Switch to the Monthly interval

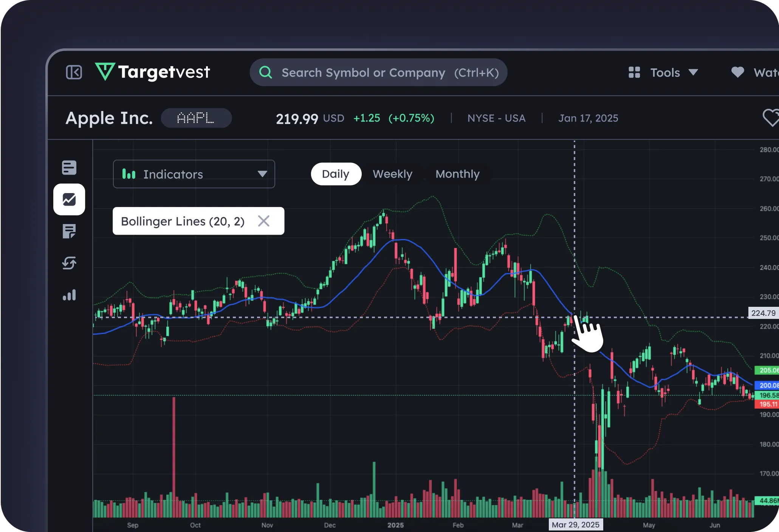pyautogui.click(x=457, y=174)
